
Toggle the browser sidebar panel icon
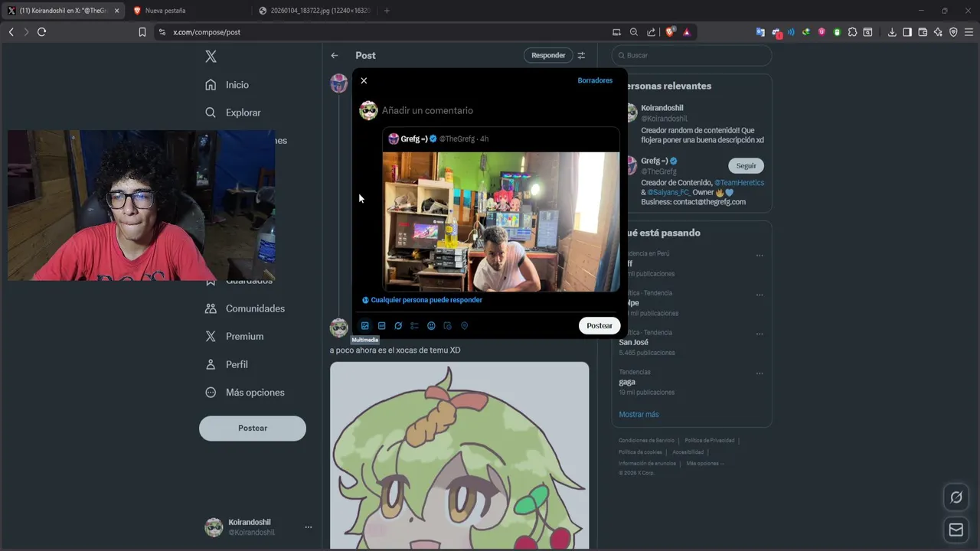(x=907, y=32)
